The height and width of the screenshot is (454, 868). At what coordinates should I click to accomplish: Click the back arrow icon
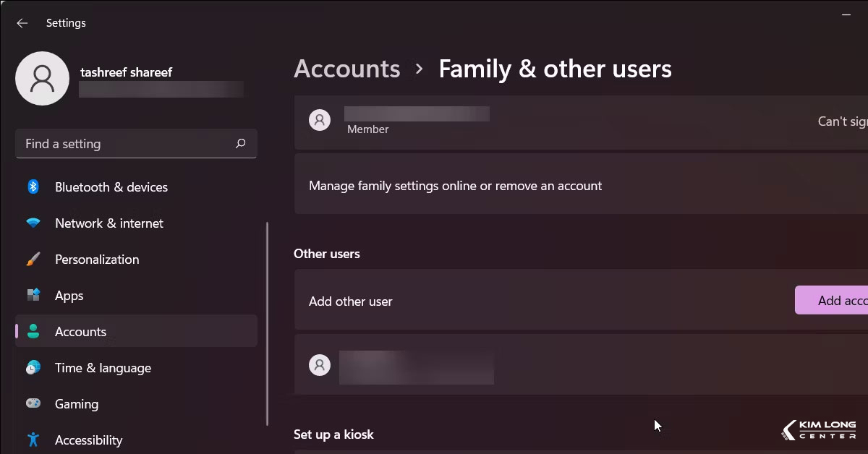(x=22, y=23)
